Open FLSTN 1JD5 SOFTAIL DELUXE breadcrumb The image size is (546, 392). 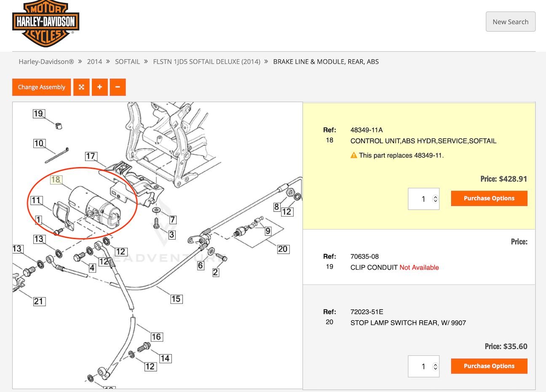coord(206,61)
